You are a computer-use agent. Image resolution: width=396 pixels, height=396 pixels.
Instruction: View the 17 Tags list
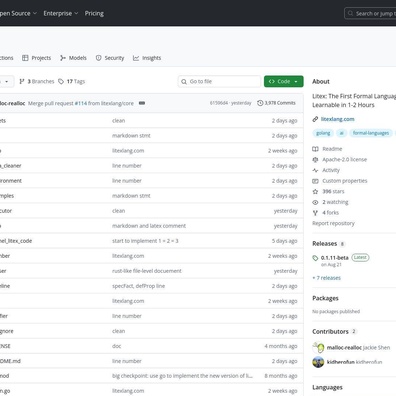pos(72,81)
